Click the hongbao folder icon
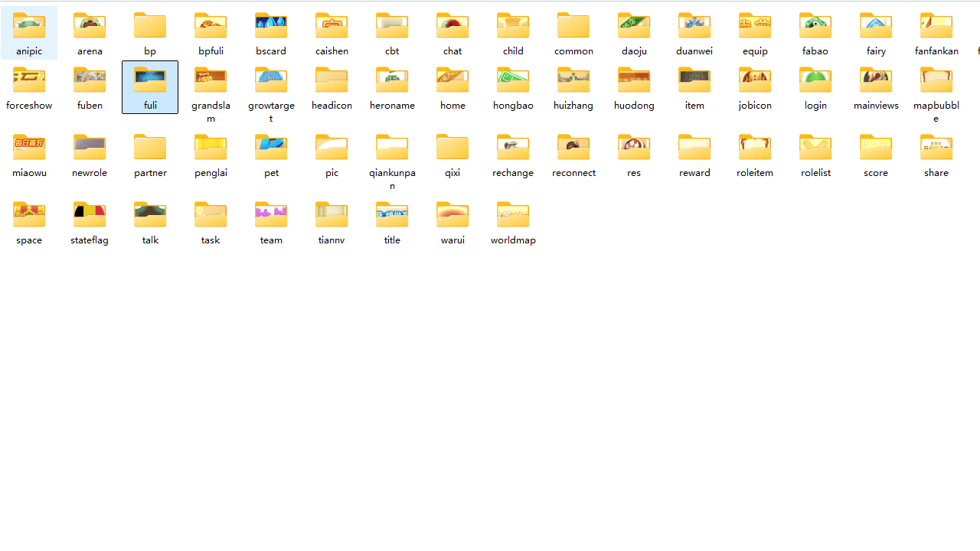 pyautogui.click(x=513, y=80)
